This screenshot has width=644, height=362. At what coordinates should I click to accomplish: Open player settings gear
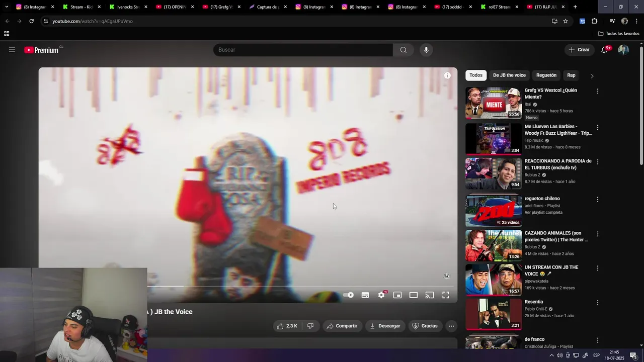click(382, 295)
